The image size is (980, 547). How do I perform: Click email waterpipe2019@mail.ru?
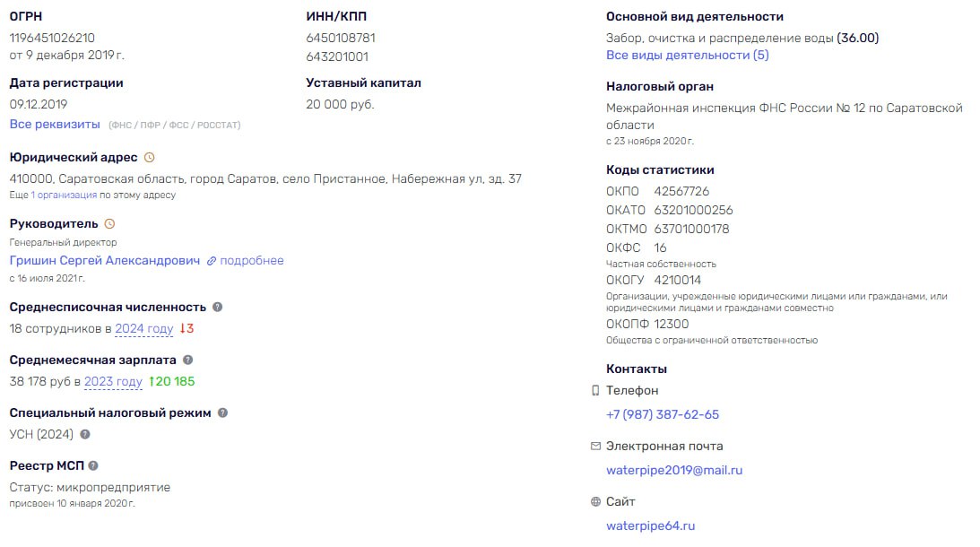[674, 470]
